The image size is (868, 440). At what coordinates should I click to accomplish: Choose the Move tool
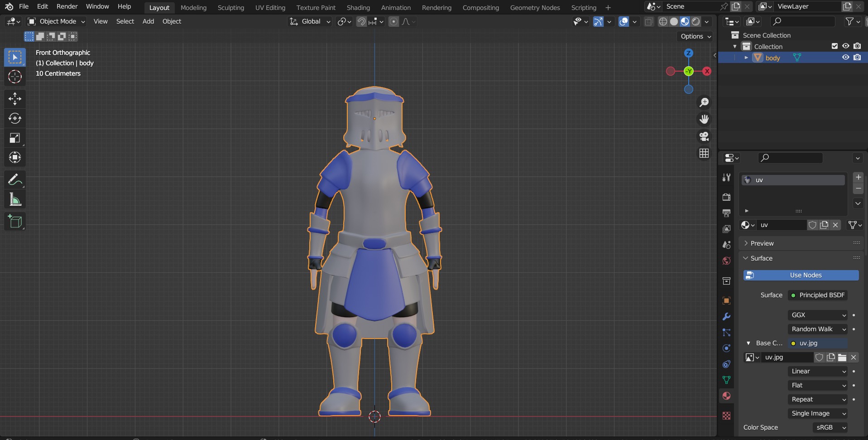[15, 99]
